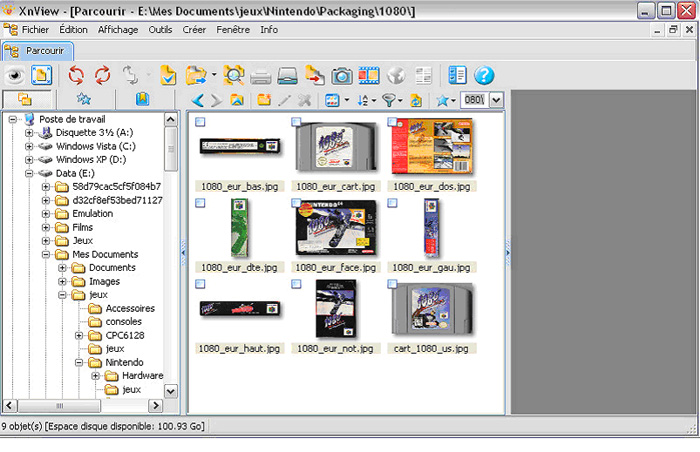This screenshot has height=452, width=700.
Task: Tick checkbox on 1080_eur_gau.jpg thumbnail
Action: pyautogui.click(x=392, y=203)
